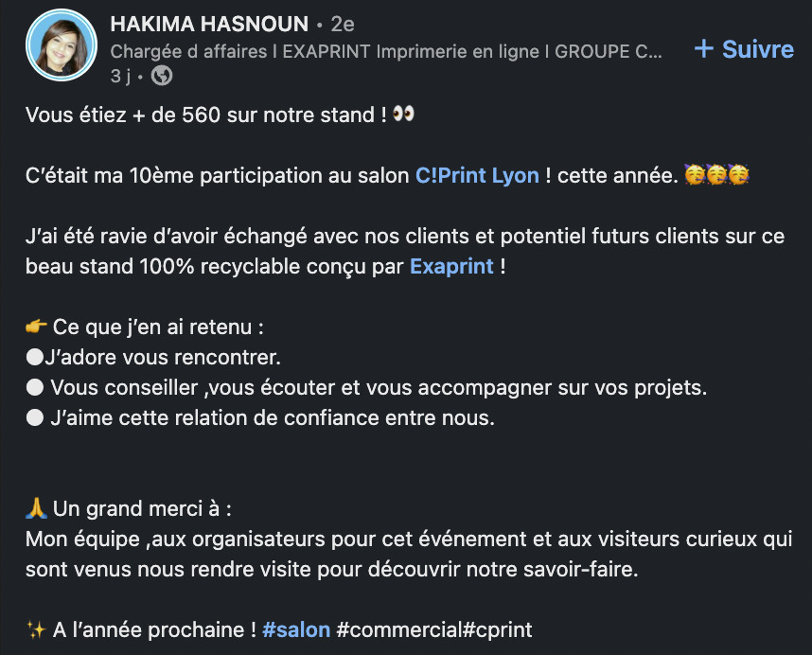Click the '2e' connection degree label
This screenshot has width=812, height=655.
coord(343,25)
